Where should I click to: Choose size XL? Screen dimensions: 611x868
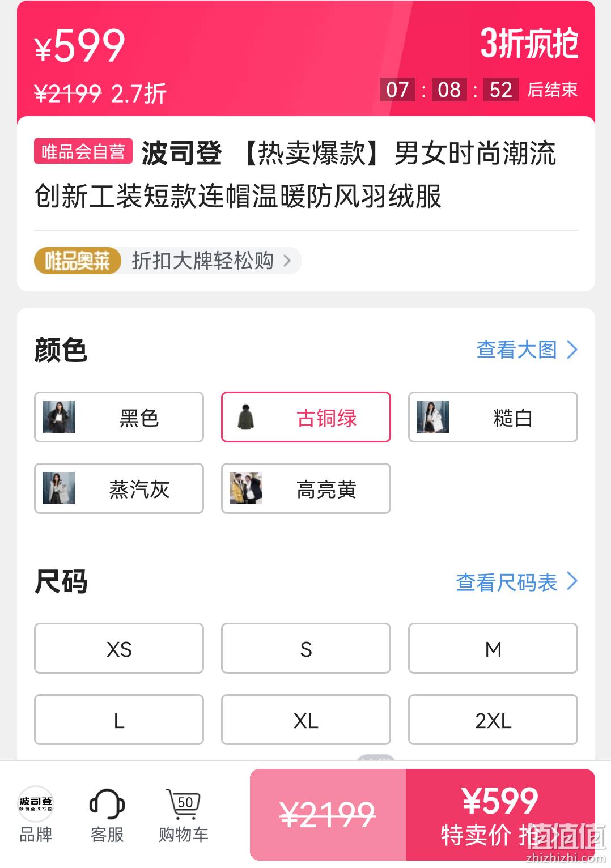click(306, 720)
